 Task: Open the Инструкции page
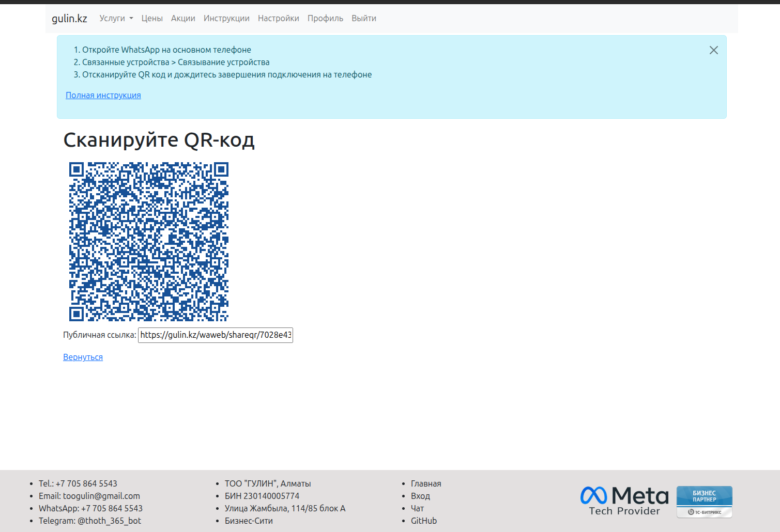(x=226, y=19)
